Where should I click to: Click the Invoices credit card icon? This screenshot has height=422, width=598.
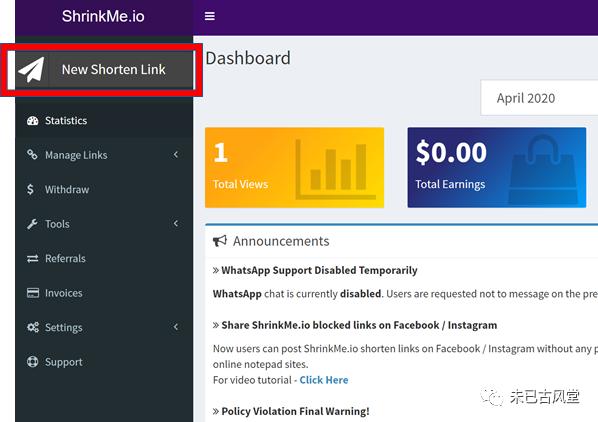pos(33,293)
